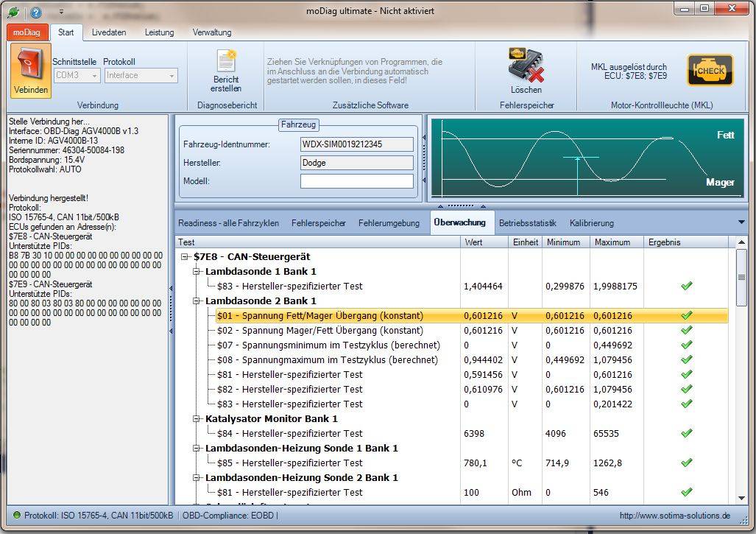Click the green checkmark beside the $83 test
Screen dimensions: 756x534
(686, 286)
